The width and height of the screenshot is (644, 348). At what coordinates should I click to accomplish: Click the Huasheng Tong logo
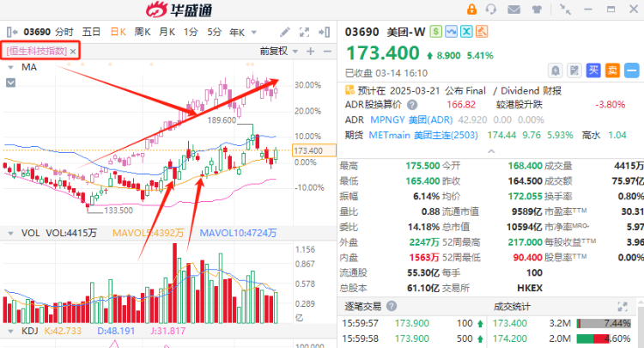coord(179,9)
